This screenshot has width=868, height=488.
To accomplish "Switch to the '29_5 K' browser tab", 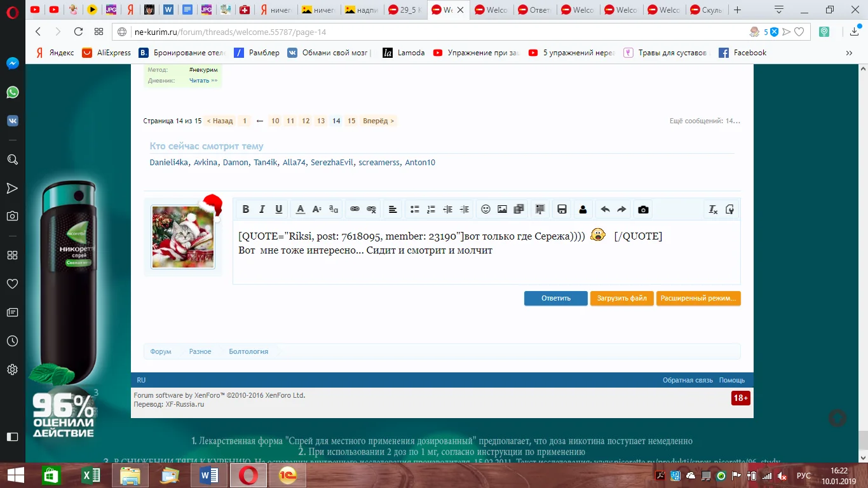I will tap(404, 10).
